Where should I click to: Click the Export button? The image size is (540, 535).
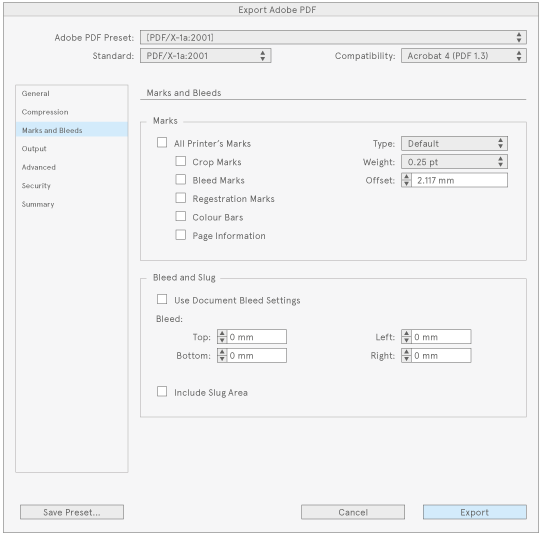click(475, 512)
